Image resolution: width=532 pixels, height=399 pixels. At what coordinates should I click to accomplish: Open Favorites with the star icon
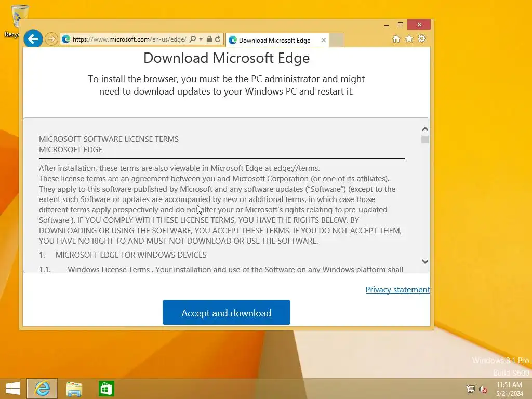pos(409,38)
